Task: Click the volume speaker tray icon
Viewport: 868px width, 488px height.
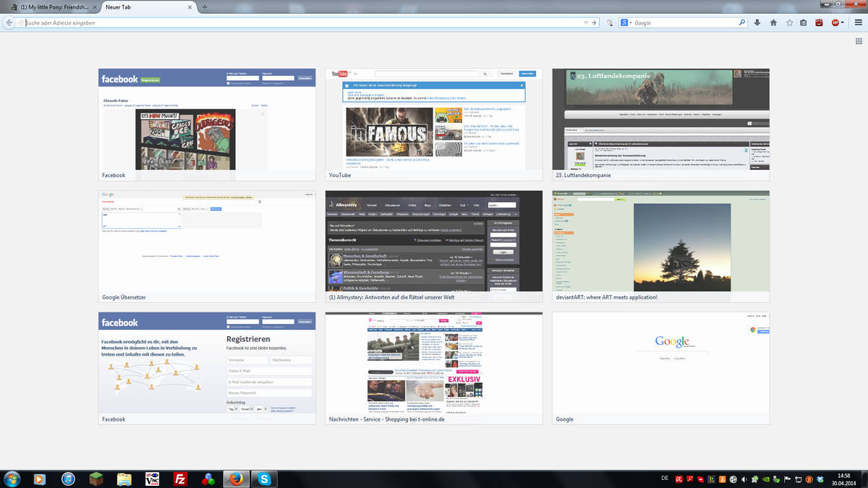Action: click(744, 479)
